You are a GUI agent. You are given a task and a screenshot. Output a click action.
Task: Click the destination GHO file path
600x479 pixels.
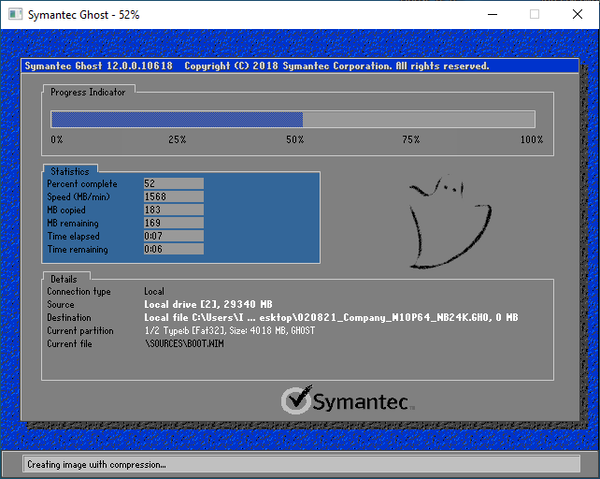(x=331, y=318)
